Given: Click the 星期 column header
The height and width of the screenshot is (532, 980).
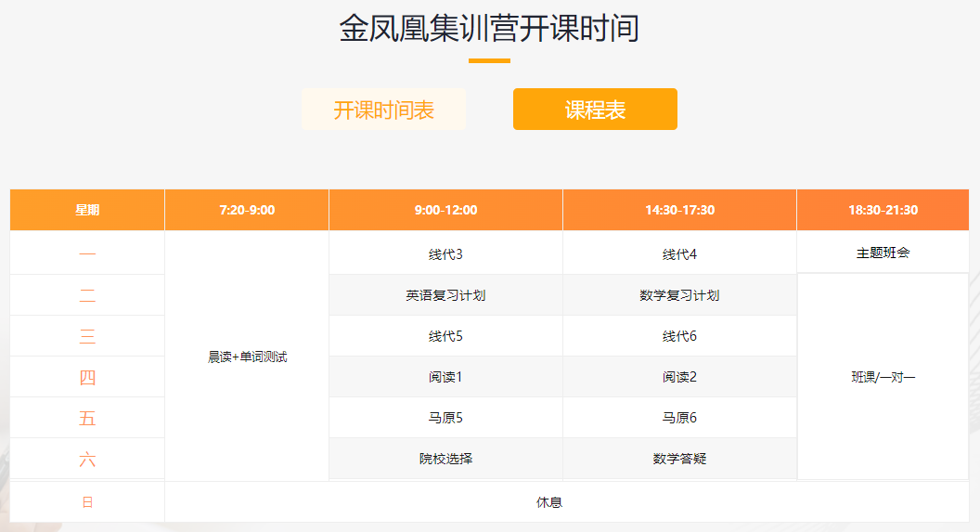Looking at the screenshot, I should (87, 210).
